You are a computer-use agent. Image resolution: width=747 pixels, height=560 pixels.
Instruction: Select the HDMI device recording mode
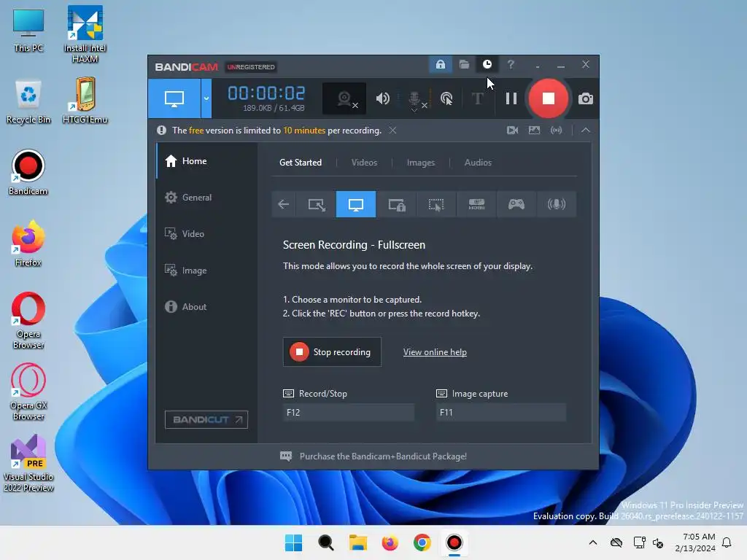[x=476, y=204]
